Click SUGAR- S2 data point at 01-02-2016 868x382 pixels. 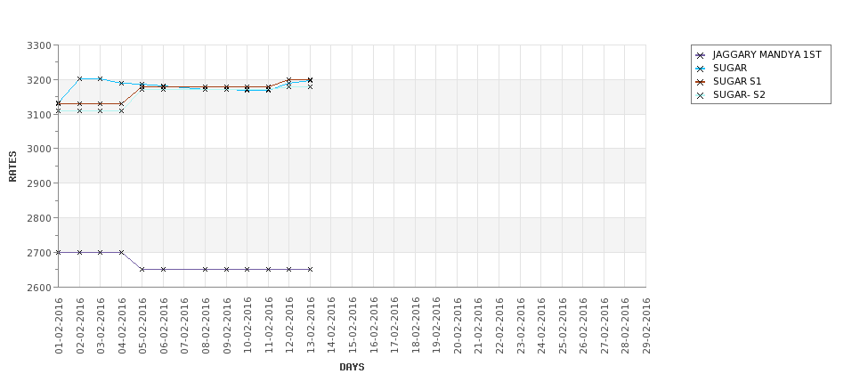point(59,111)
